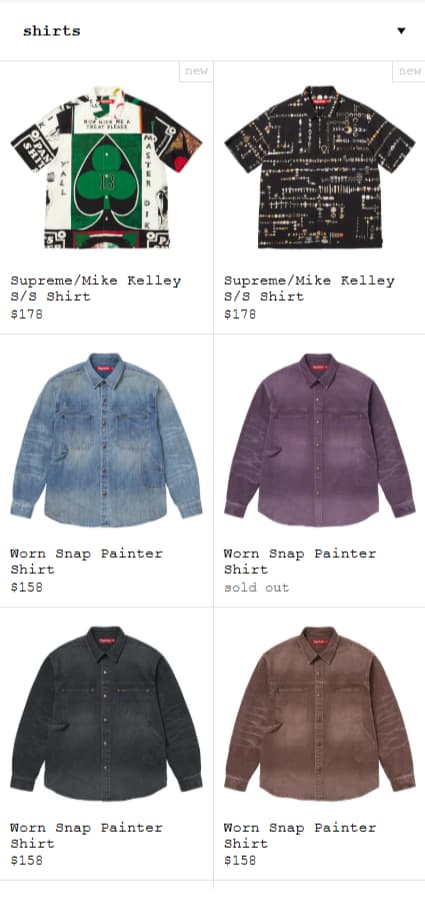
Task: Click the black Worn Snap Painter Shirt title
Action: 86,835
